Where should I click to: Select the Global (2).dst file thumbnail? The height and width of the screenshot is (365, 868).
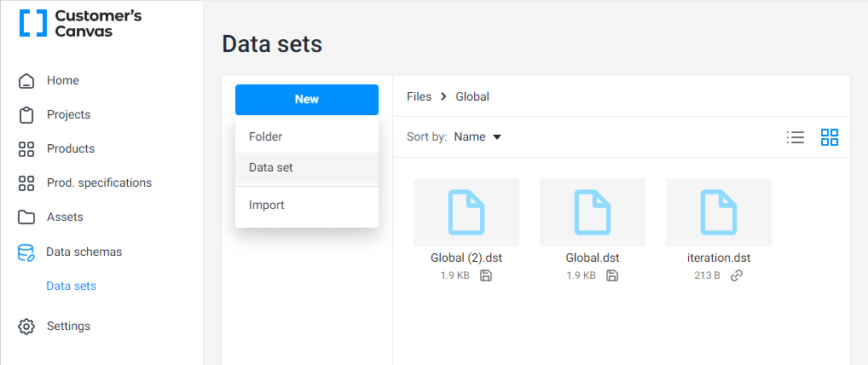click(466, 212)
